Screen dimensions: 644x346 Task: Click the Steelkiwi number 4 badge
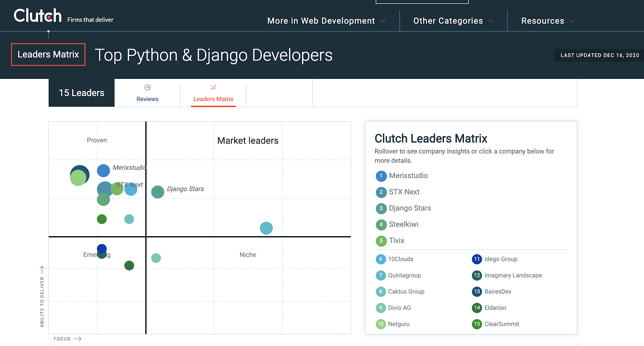pyautogui.click(x=381, y=224)
